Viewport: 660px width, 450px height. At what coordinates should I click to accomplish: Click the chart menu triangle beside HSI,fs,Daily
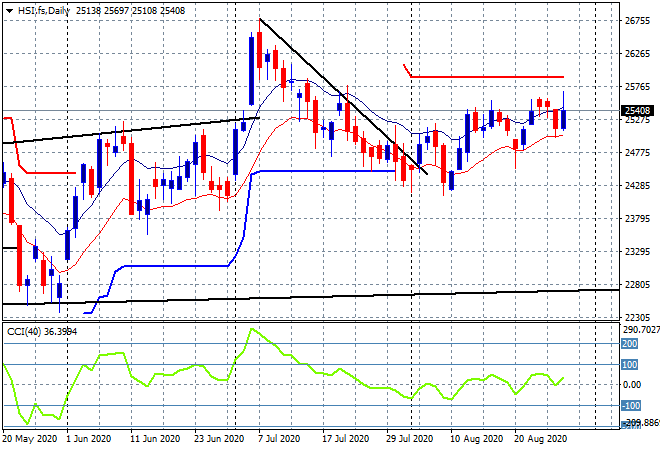click(9, 9)
